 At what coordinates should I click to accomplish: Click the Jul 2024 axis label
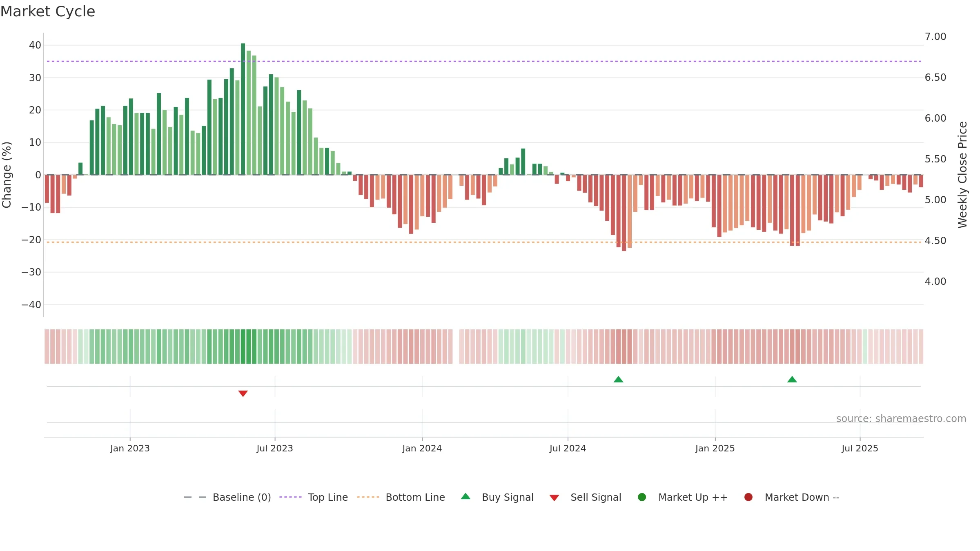(568, 448)
